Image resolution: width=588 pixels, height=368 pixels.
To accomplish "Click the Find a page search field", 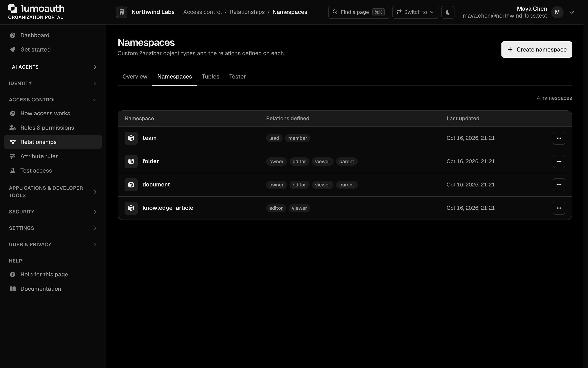I will point(358,12).
